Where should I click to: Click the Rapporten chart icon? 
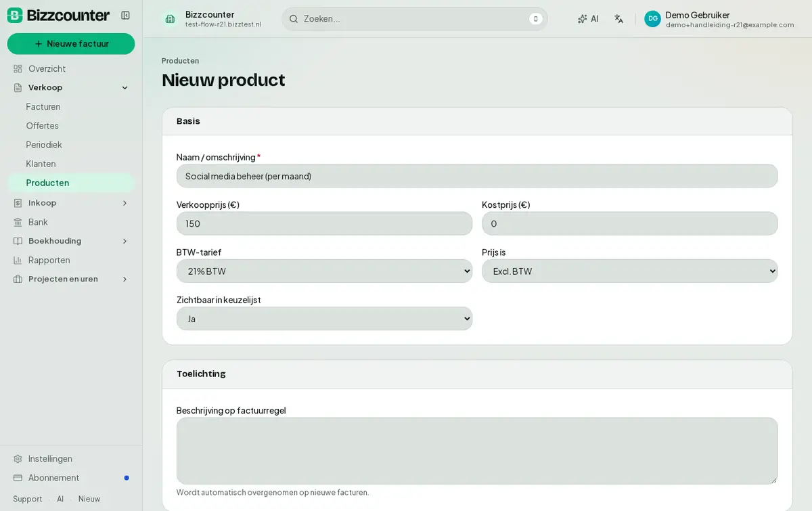click(18, 260)
